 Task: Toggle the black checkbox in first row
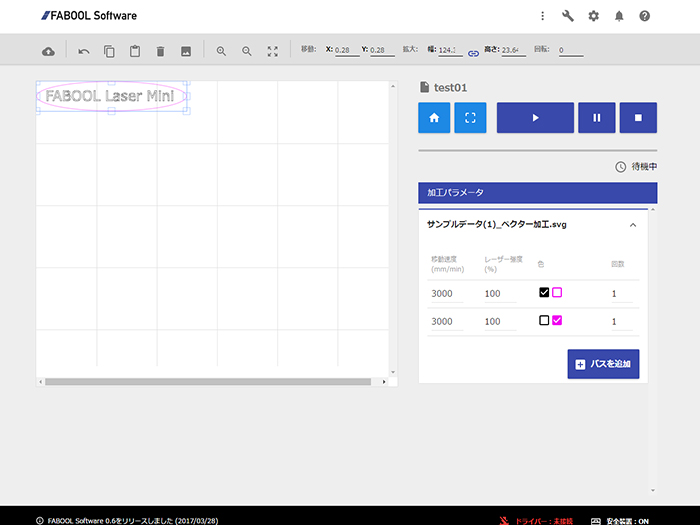coord(544,292)
